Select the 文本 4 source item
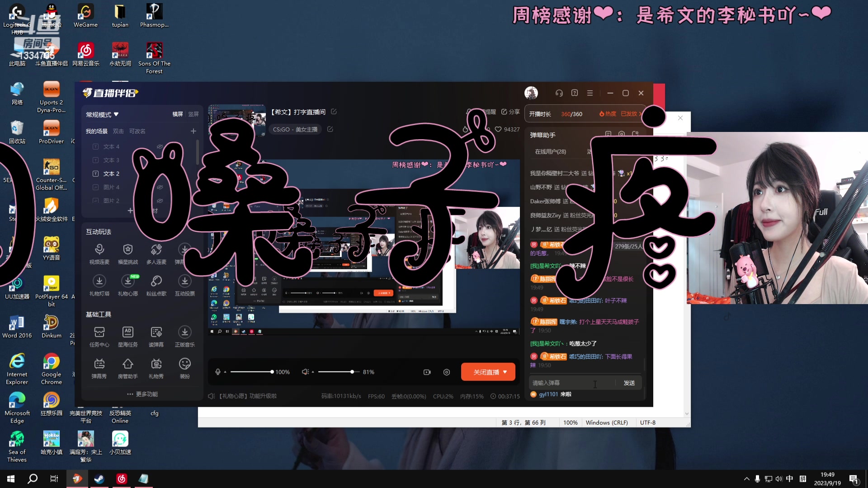This screenshot has width=868, height=488. pyautogui.click(x=111, y=146)
